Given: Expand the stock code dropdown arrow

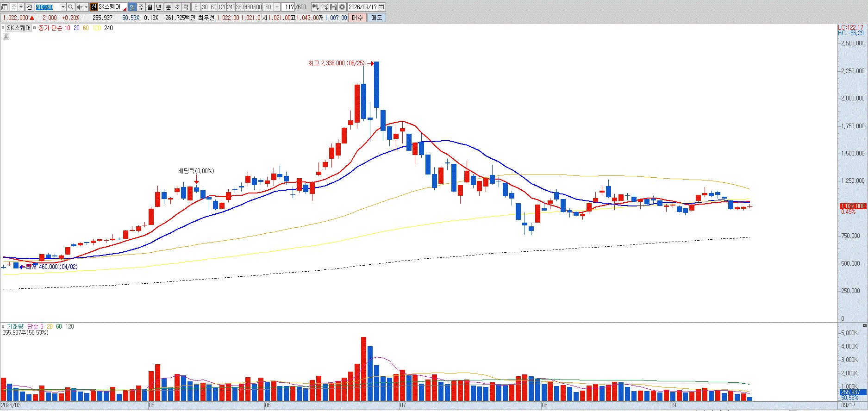Looking at the screenshot, I should [x=63, y=7].
